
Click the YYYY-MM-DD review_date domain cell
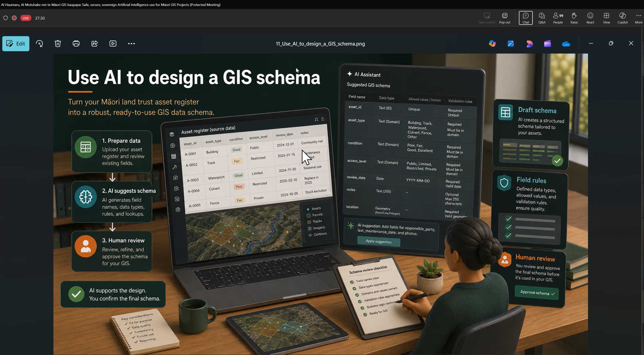pos(418,180)
